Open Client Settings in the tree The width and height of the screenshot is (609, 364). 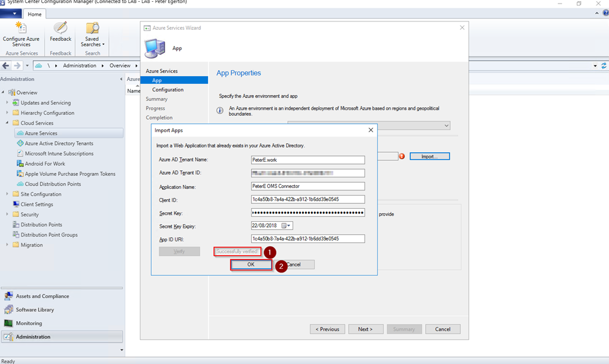tap(37, 204)
